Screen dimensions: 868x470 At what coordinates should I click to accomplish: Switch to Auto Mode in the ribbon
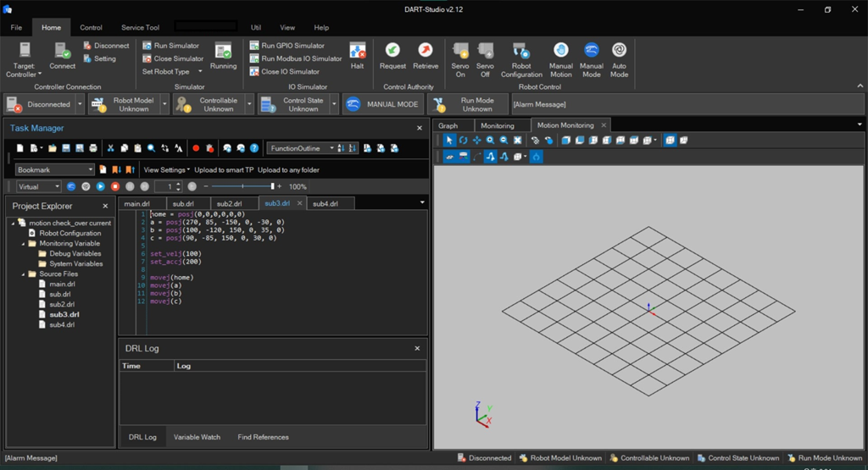click(619, 60)
